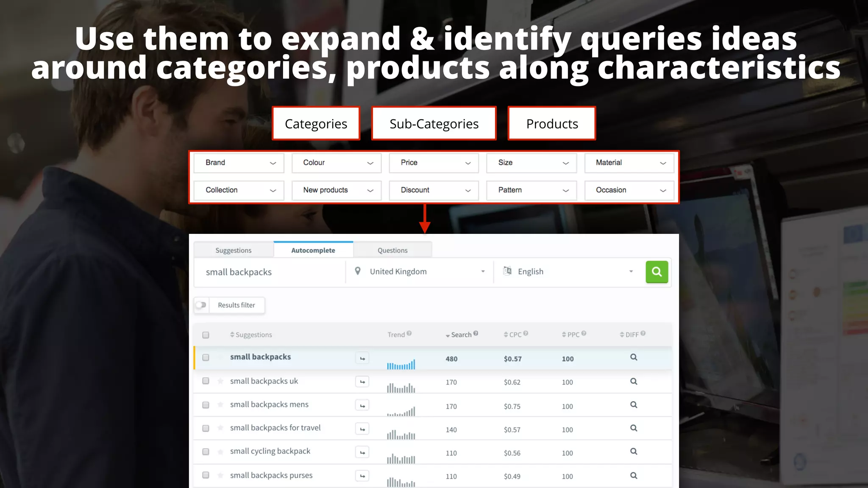Click the help icon next to Trend header
868x488 pixels.
click(409, 333)
